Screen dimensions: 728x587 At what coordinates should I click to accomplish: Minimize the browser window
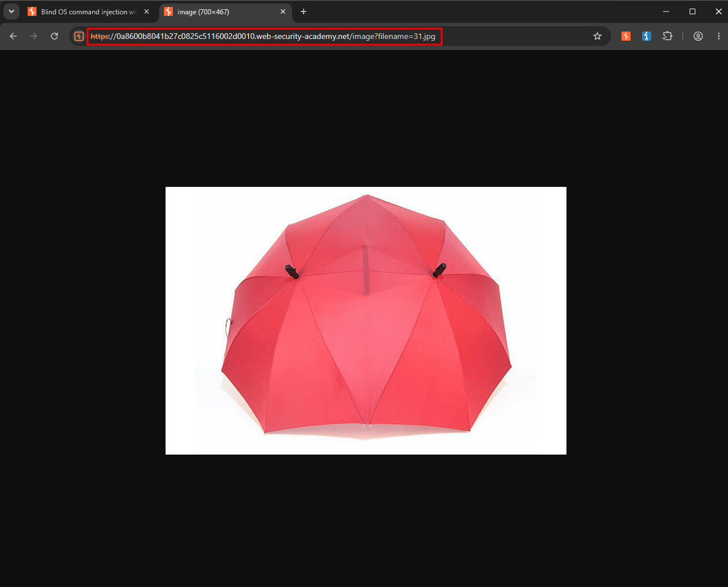(666, 11)
